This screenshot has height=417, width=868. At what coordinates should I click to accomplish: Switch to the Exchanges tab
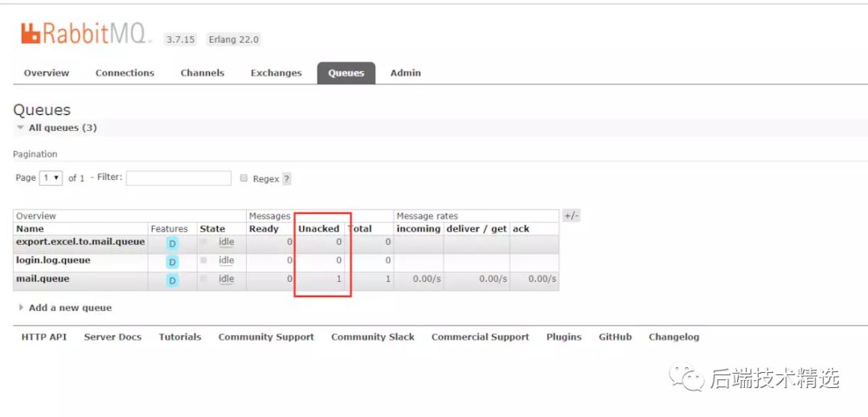[276, 73]
